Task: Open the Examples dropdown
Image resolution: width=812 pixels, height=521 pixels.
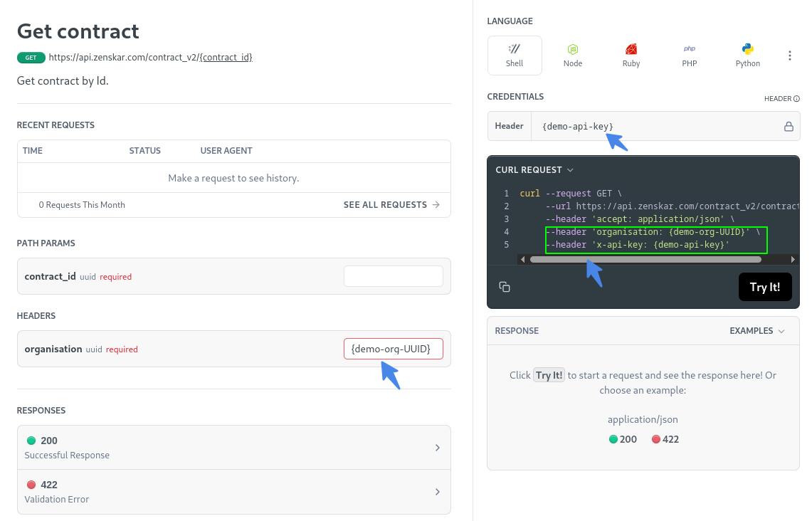Action: [x=756, y=331]
